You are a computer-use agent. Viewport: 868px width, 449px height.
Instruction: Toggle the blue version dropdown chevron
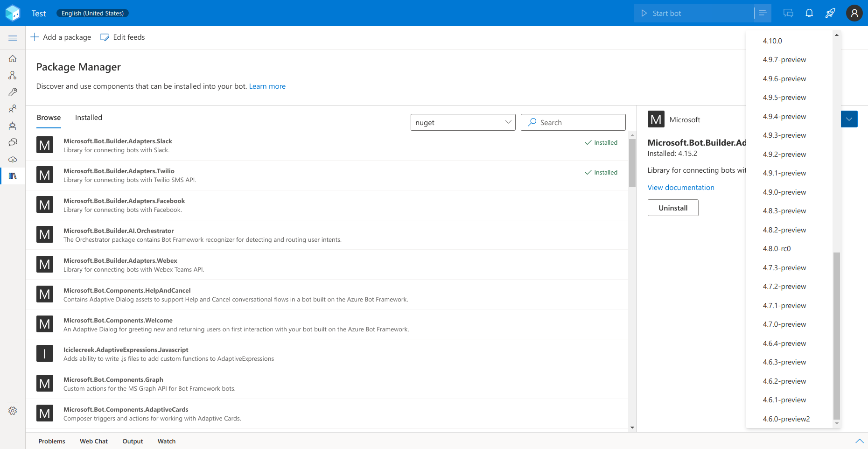pyautogui.click(x=849, y=119)
